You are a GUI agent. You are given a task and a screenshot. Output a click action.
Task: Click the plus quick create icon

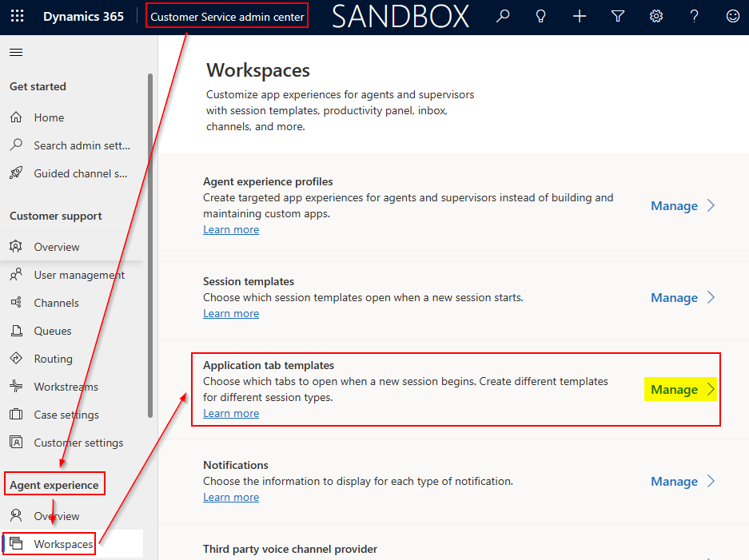pyautogui.click(x=580, y=16)
